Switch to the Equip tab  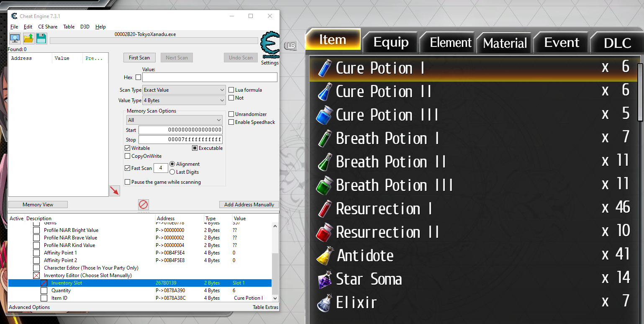click(x=391, y=42)
